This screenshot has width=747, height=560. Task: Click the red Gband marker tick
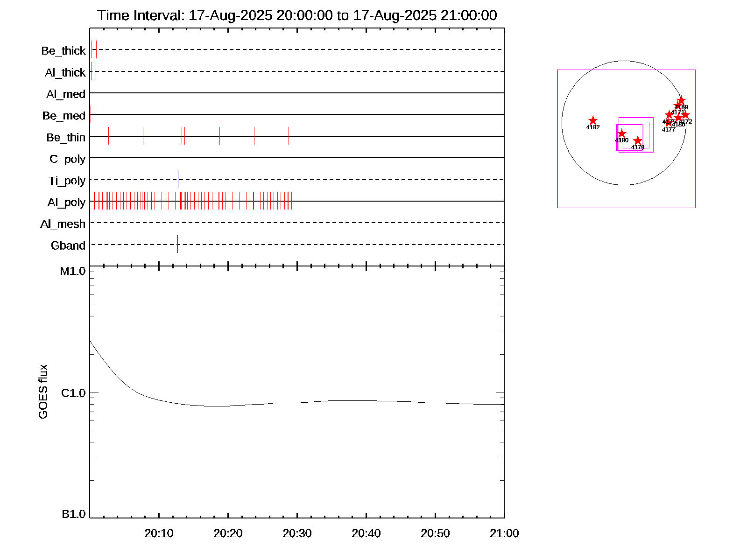(x=177, y=244)
